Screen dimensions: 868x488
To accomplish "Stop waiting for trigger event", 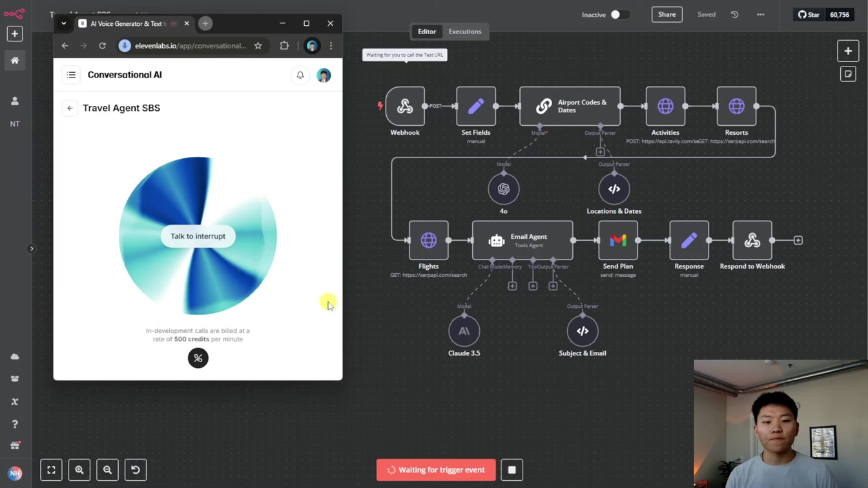I will click(512, 470).
